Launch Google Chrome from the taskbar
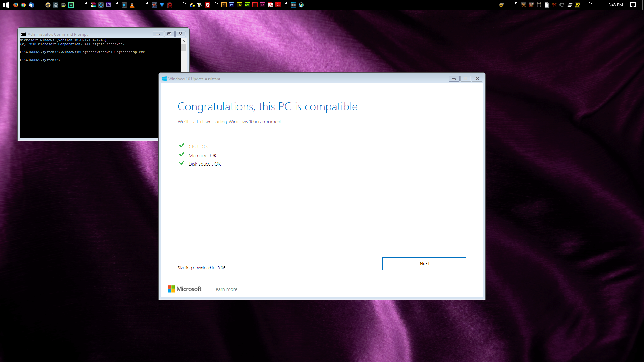The width and height of the screenshot is (644, 362). tap(23, 5)
